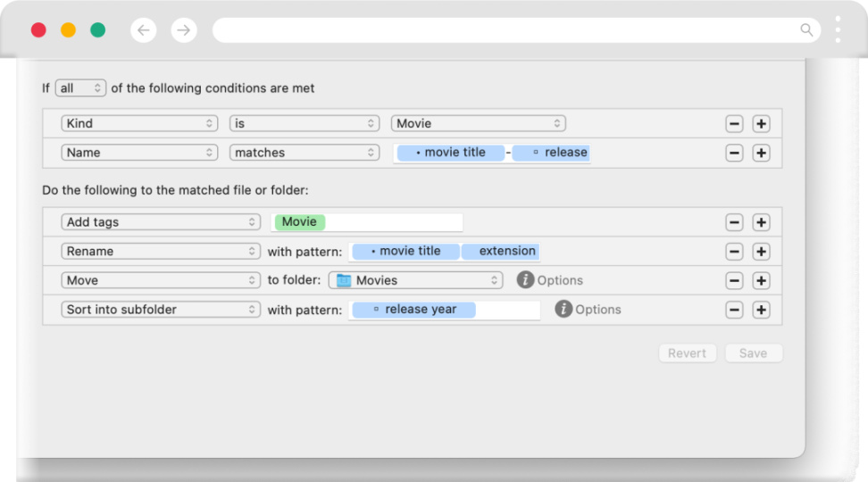Screen dimensions: 868x482
Task: Click the search magnifier icon
Action: tap(806, 30)
